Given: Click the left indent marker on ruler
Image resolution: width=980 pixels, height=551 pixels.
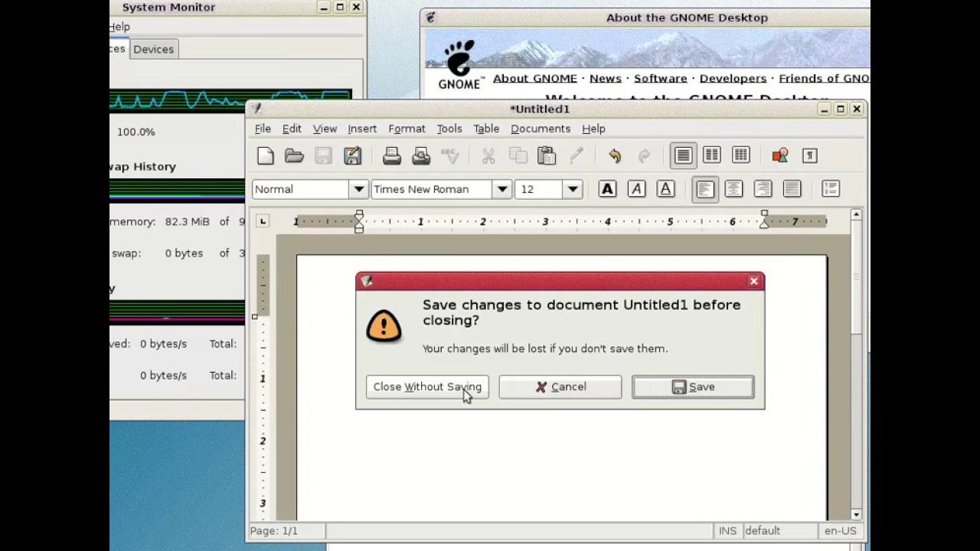Looking at the screenshot, I should tap(359, 221).
